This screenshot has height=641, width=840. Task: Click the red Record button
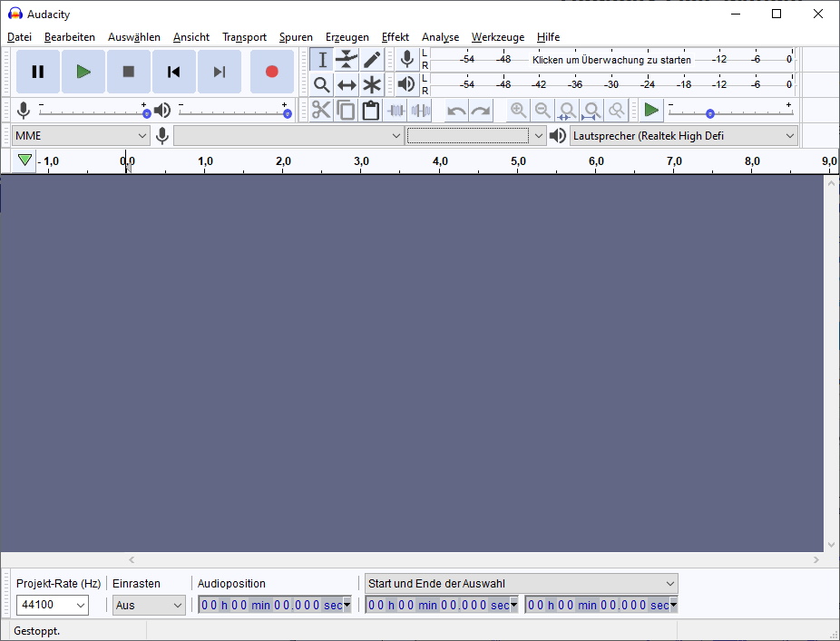271,72
